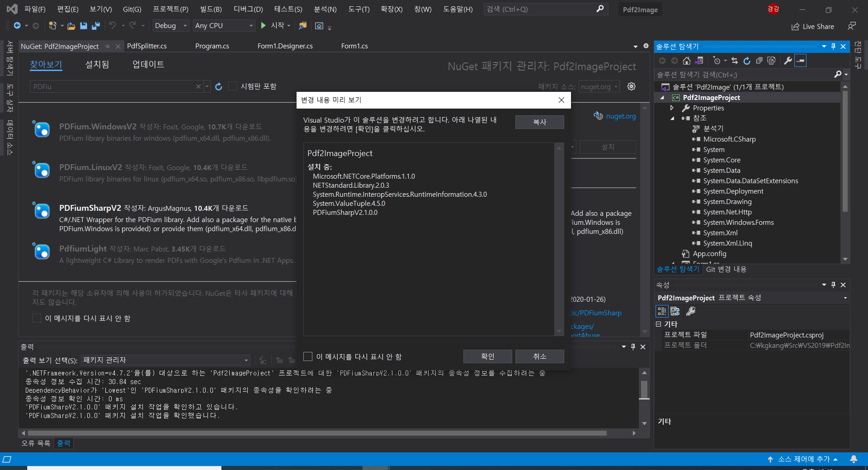Pin the Solution Explorer panel
Viewport: 868px width, 470px height.
[x=833, y=46]
